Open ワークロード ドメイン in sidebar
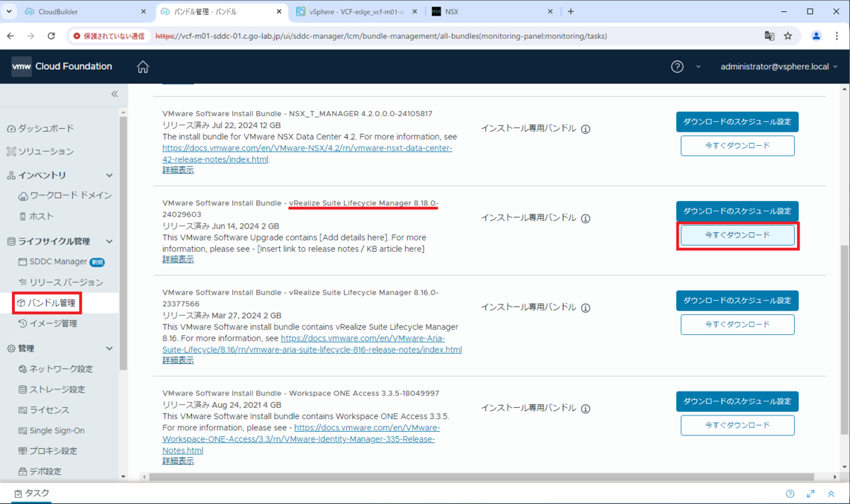This screenshot has width=850, height=504. click(65, 195)
